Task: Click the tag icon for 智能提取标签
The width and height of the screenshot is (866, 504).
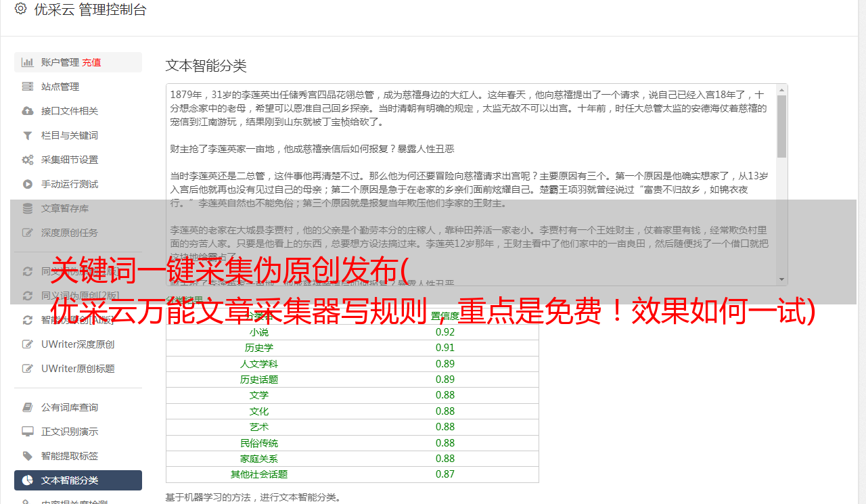Action: click(x=28, y=456)
